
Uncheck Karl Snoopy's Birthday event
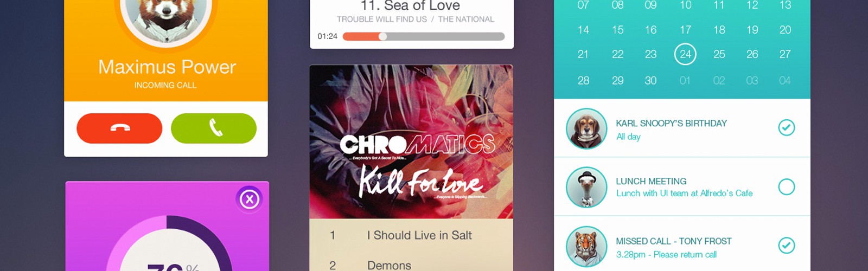(787, 127)
